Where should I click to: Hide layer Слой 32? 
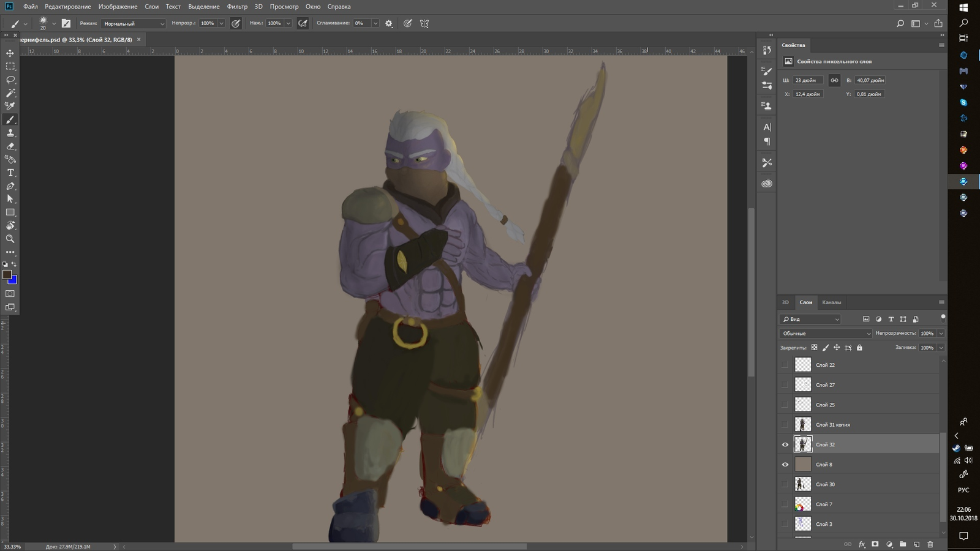785,444
